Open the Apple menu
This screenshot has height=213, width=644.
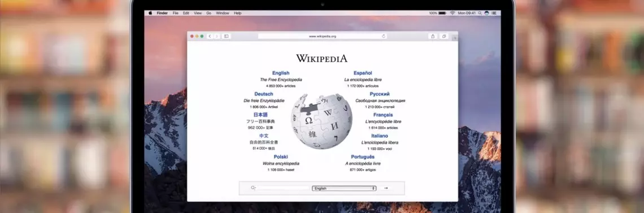pos(150,13)
